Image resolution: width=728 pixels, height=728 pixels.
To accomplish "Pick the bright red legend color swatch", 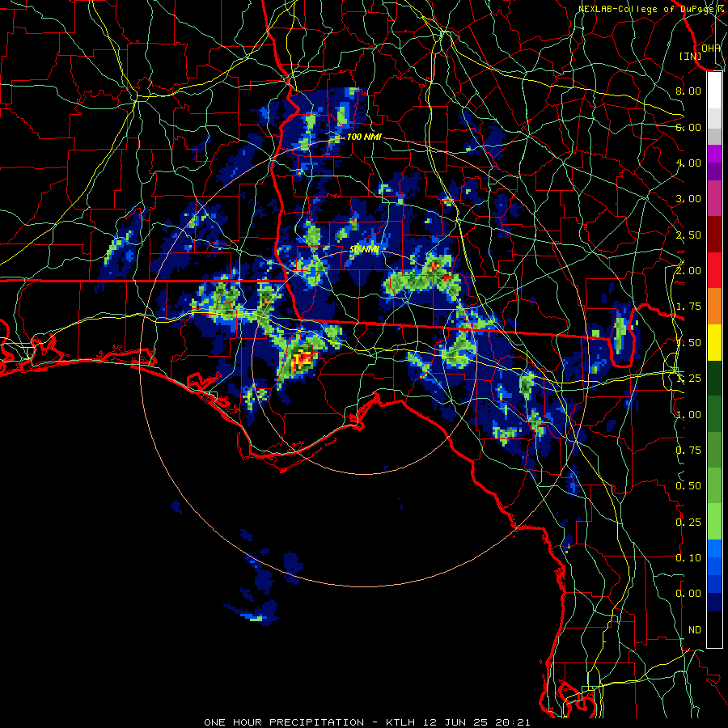I will point(714,270).
